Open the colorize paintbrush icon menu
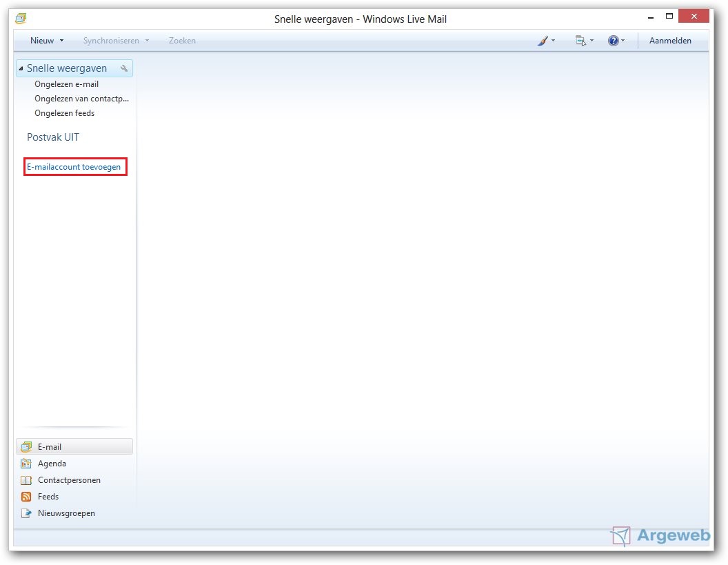 pos(543,41)
